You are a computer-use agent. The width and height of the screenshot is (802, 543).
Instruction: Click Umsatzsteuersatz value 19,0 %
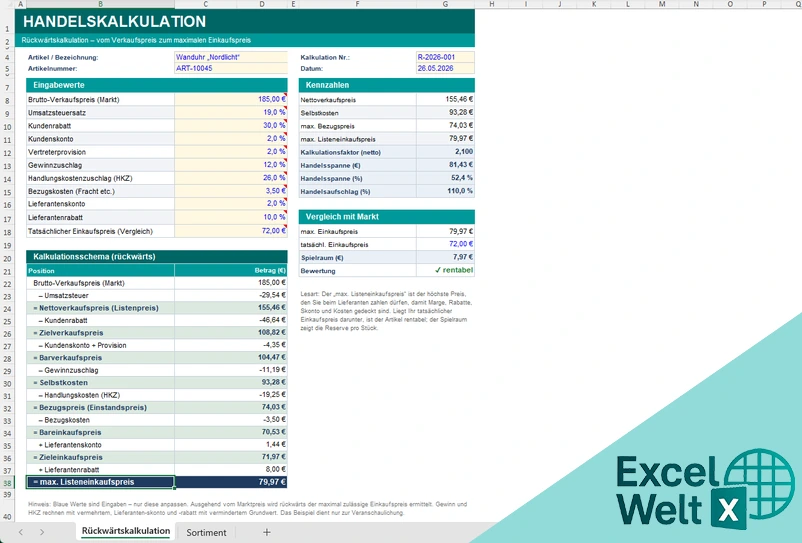(231, 112)
